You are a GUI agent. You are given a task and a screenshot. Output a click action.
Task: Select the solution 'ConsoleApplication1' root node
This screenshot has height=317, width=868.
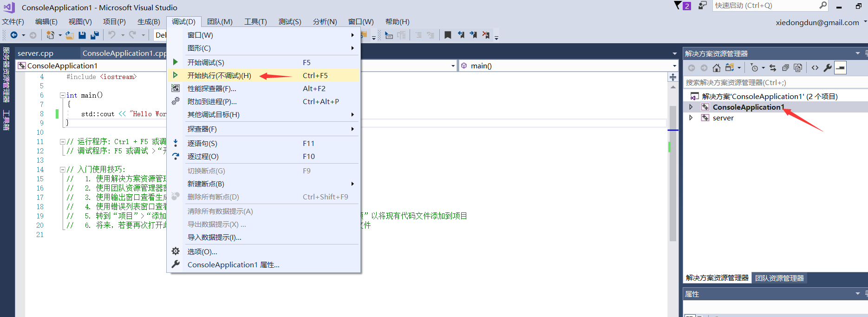point(770,97)
